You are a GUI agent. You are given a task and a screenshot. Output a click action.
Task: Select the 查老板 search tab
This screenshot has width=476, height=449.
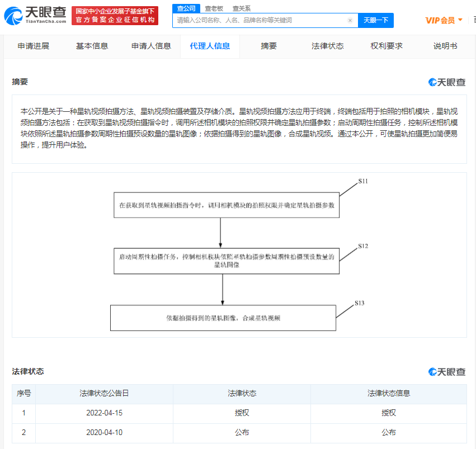[x=214, y=8]
